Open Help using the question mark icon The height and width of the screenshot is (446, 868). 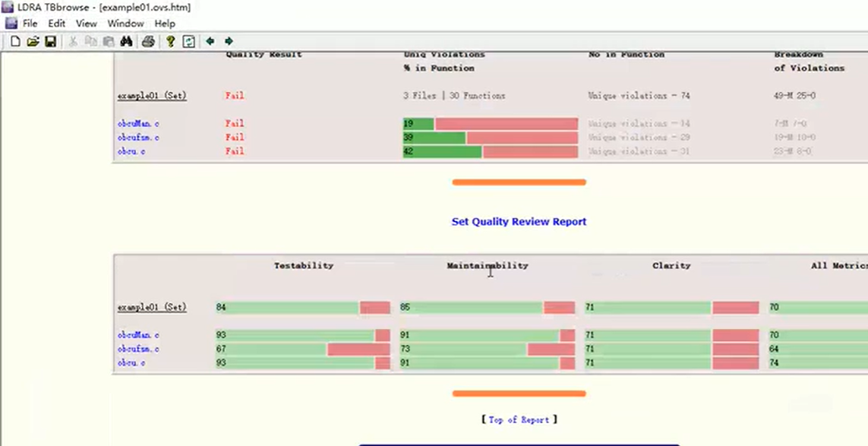click(170, 42)
